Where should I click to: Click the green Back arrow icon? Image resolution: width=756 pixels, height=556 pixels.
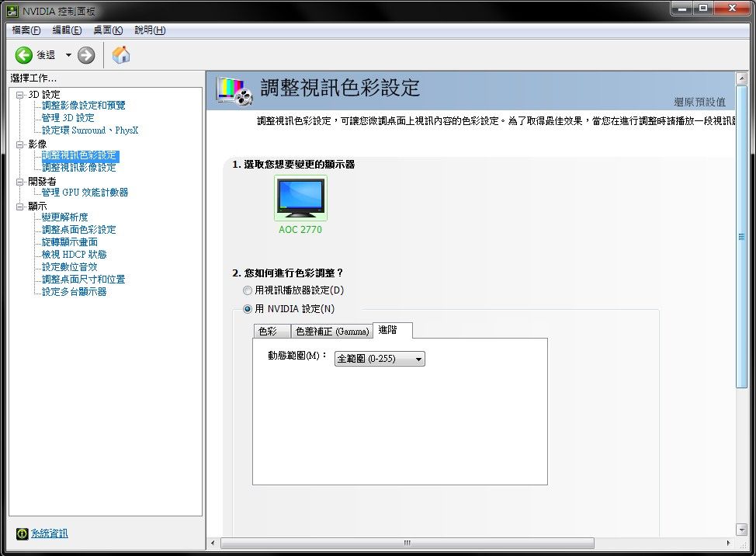tap(24, 55)
